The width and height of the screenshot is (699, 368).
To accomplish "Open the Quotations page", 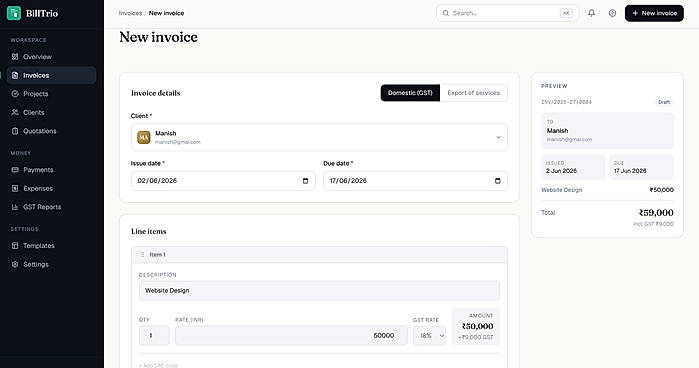I will pyautogui.click(x=51, y=131).
